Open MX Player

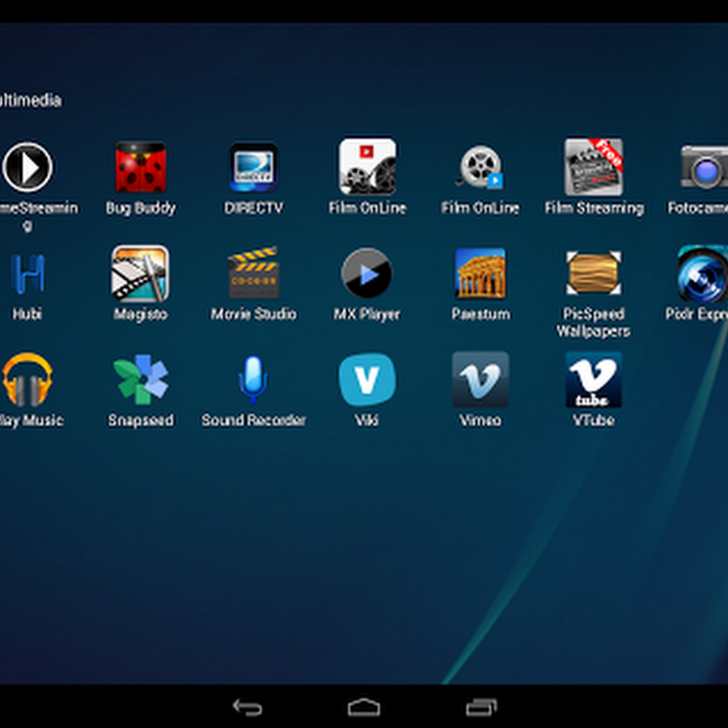click(x=366, y=273)
